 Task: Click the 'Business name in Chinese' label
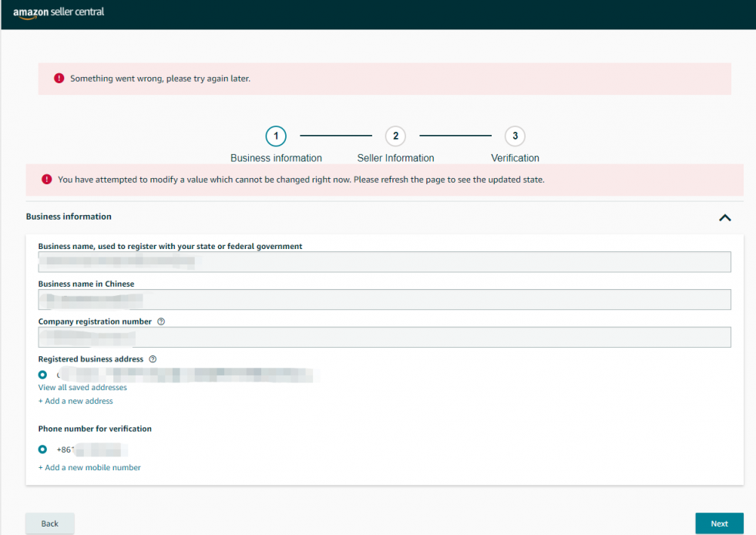tap(86, 284)
